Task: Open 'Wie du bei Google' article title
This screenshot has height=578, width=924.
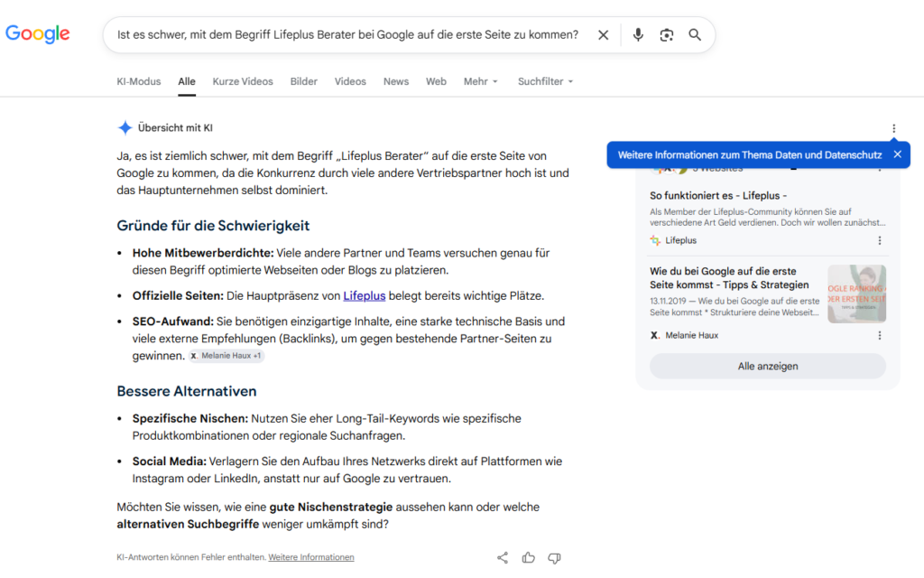Action: (x=729, y=278)
